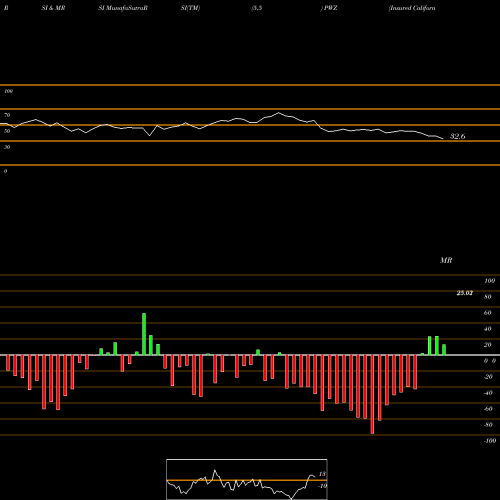Click the 'SI(TM)' header text
This screenshot has width=500, height=500.
(190, 8)
